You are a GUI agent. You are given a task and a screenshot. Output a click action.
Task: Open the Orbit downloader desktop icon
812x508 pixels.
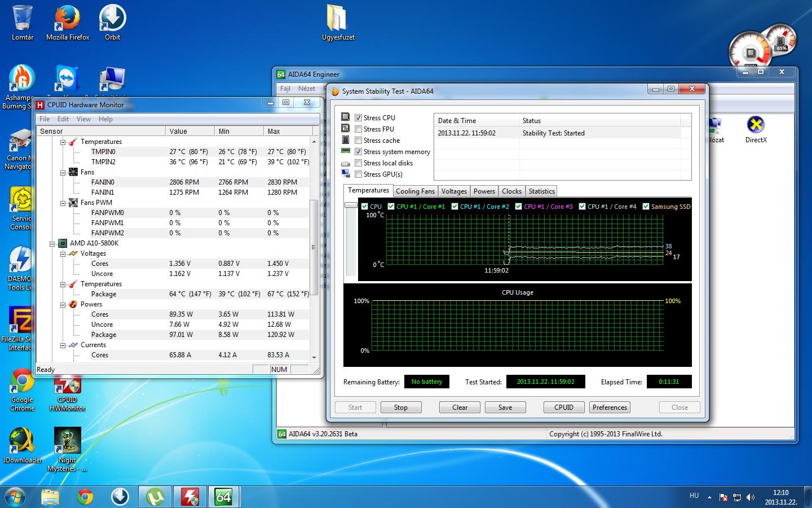coord(112,23)
